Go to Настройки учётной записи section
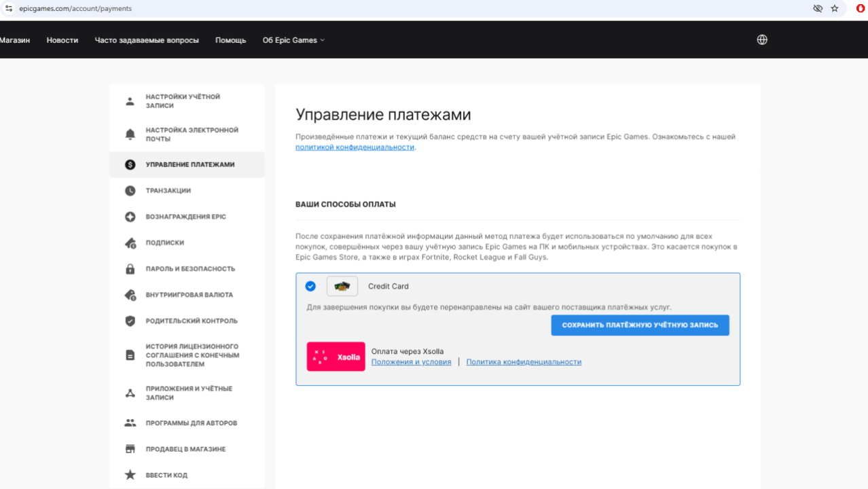 187,101
